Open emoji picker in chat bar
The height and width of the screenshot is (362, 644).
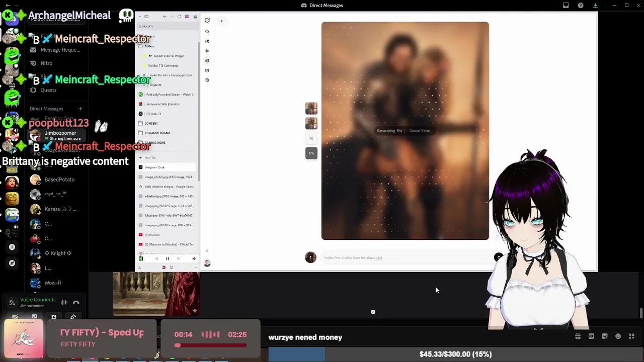[618, 336]
